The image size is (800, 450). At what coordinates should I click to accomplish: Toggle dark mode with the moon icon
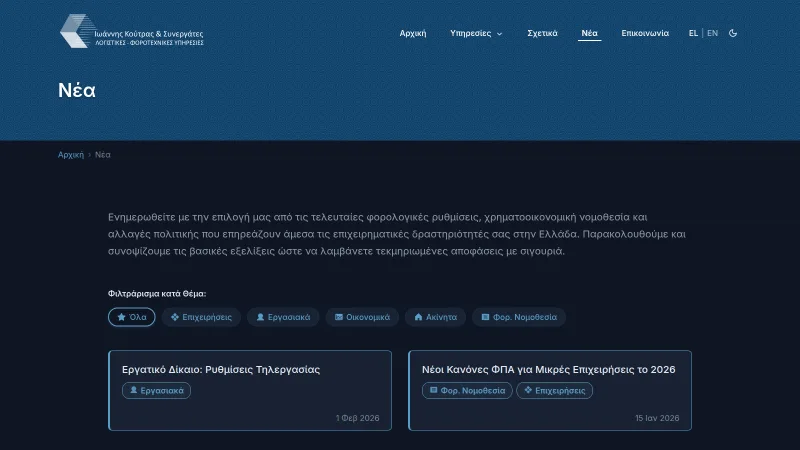point(733,33)
